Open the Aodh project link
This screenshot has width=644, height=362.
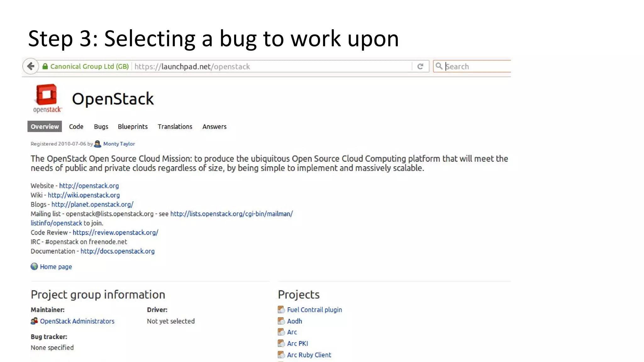click(x=294, y=321)
